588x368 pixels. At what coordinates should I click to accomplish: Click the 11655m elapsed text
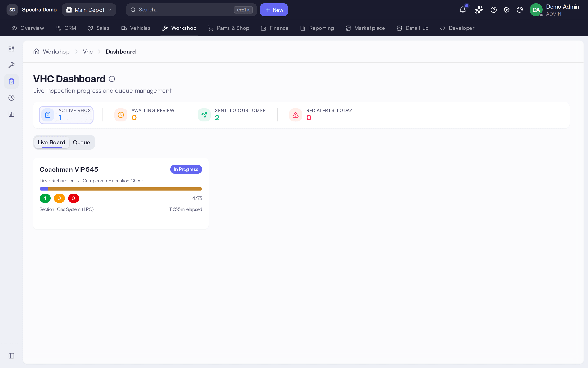[186, 209]
